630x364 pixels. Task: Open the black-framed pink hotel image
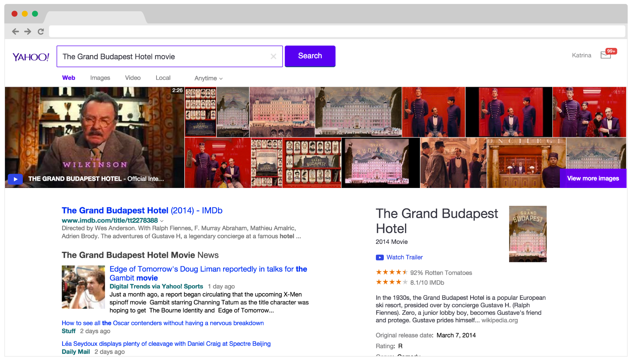coord(381,163)
